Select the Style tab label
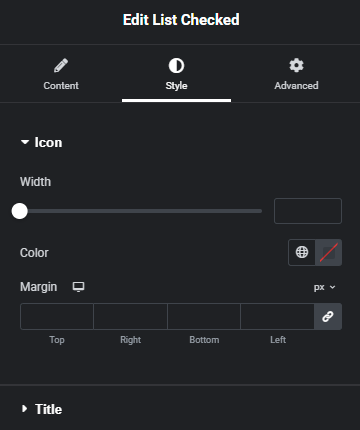 pyautogui.click(x=176, y=86)
